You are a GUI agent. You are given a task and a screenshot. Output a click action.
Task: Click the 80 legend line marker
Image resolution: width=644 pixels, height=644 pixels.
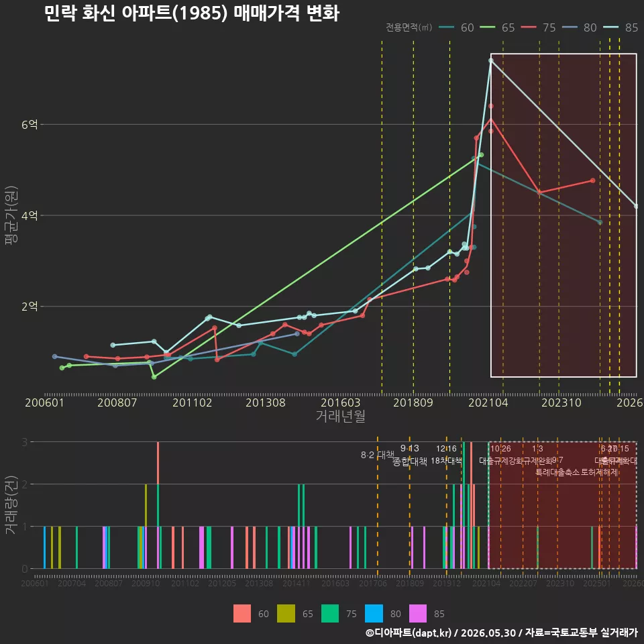(570, 28)
